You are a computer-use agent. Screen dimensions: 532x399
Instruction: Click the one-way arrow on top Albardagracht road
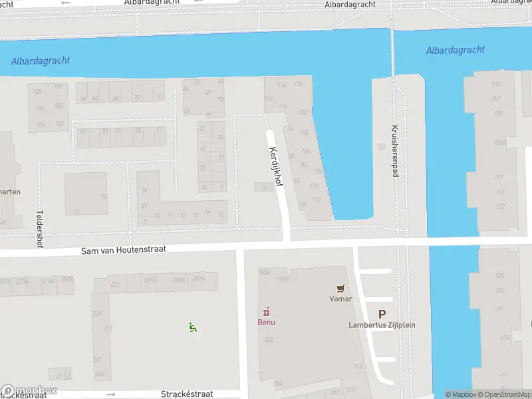[x=66, y=3]
